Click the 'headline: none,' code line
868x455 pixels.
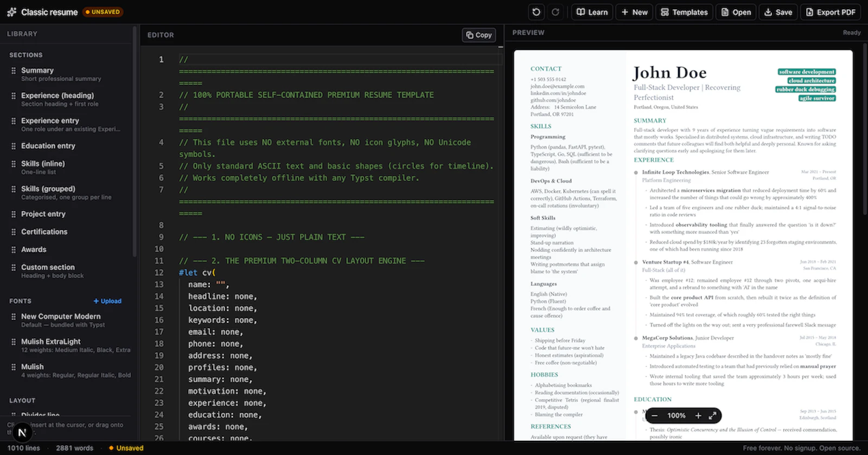(222, 297)
